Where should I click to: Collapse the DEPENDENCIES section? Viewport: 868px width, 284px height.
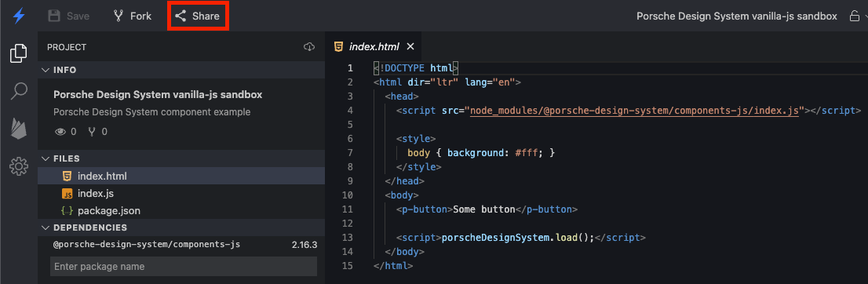pos(181,228)
